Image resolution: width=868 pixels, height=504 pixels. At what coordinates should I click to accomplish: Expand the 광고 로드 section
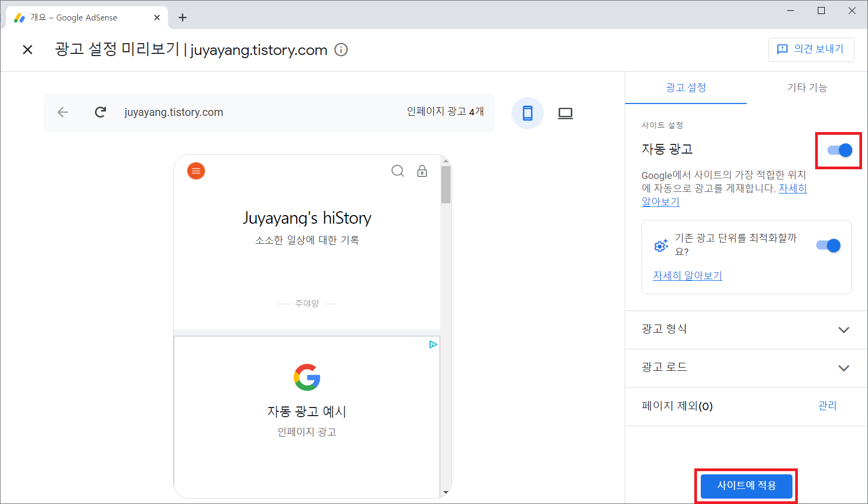point(746,368)
